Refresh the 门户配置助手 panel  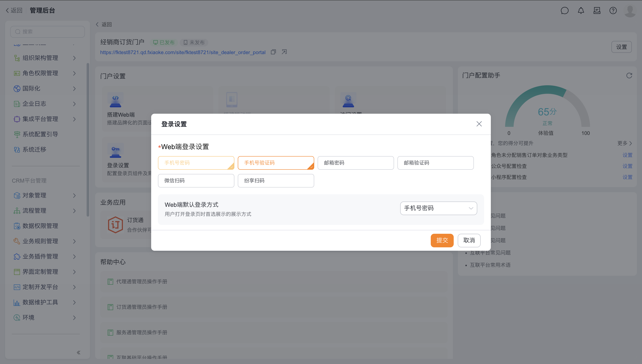pyautogui.click(x=629, y=76)
